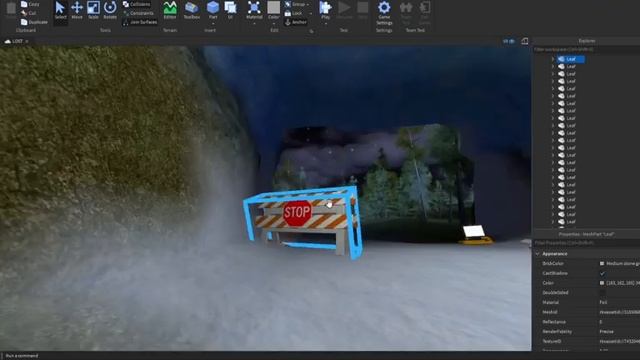Click the view selector icon above viewport
The width and height of the screenshot is (640, 360).
click(509, 41)
